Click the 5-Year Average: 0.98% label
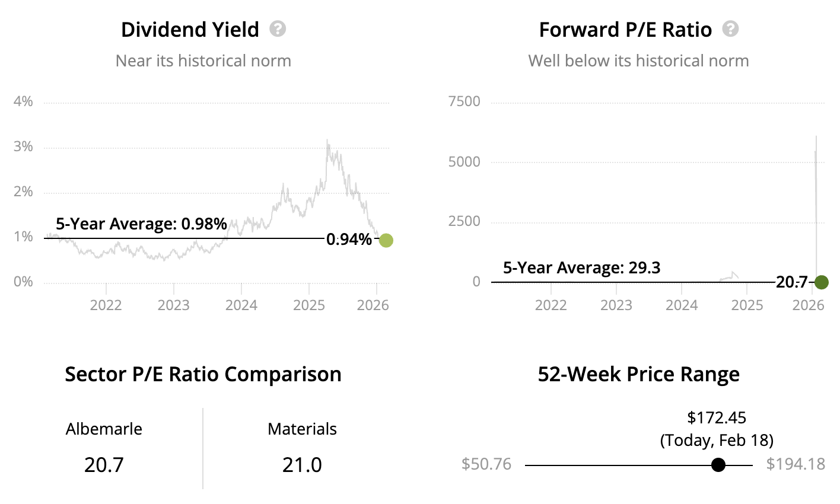Screen dimensions: 840x504 [x=141, y=224]
